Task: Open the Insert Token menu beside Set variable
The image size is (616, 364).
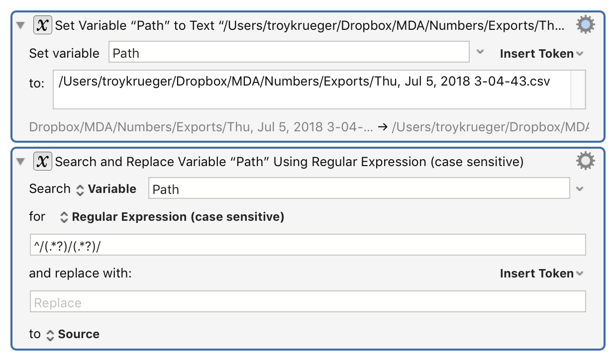Action: click(x=541, y=54)
